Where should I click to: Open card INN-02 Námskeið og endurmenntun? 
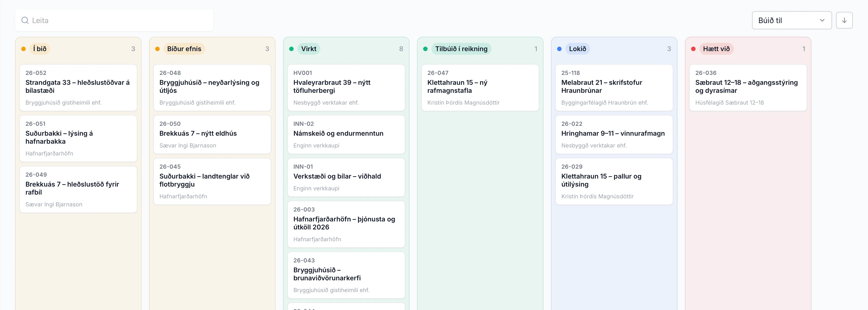click(x=346, y=135)
